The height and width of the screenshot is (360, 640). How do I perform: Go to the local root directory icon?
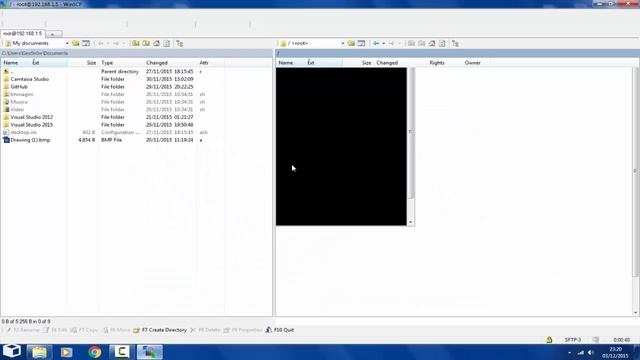click(146, 43)
